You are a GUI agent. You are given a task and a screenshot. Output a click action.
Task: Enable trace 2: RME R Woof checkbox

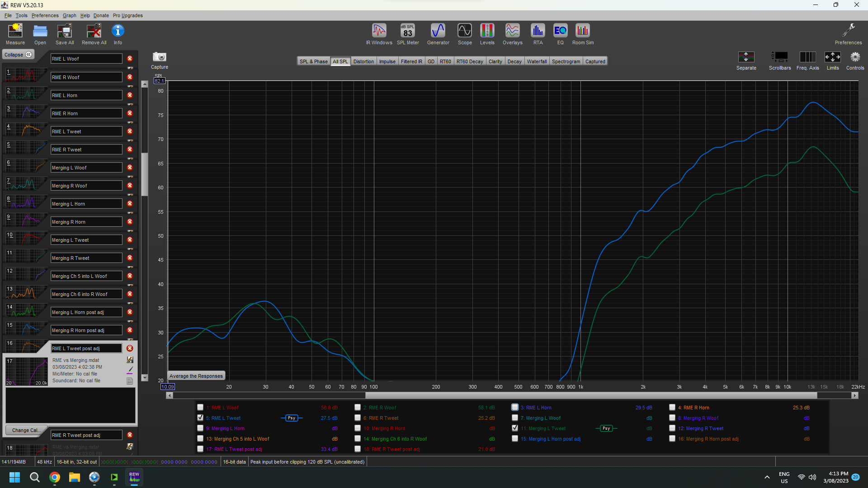[358, 407]
